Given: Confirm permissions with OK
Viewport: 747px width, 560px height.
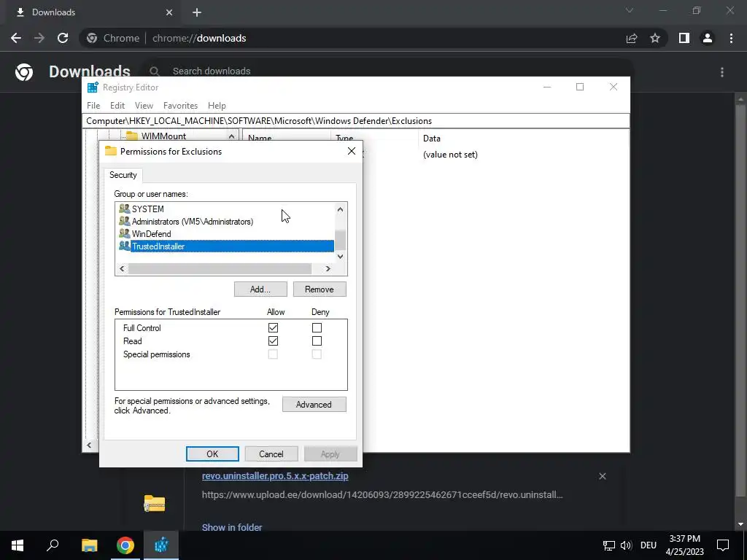Looking at the screenshot, I should tap(212, 454).
